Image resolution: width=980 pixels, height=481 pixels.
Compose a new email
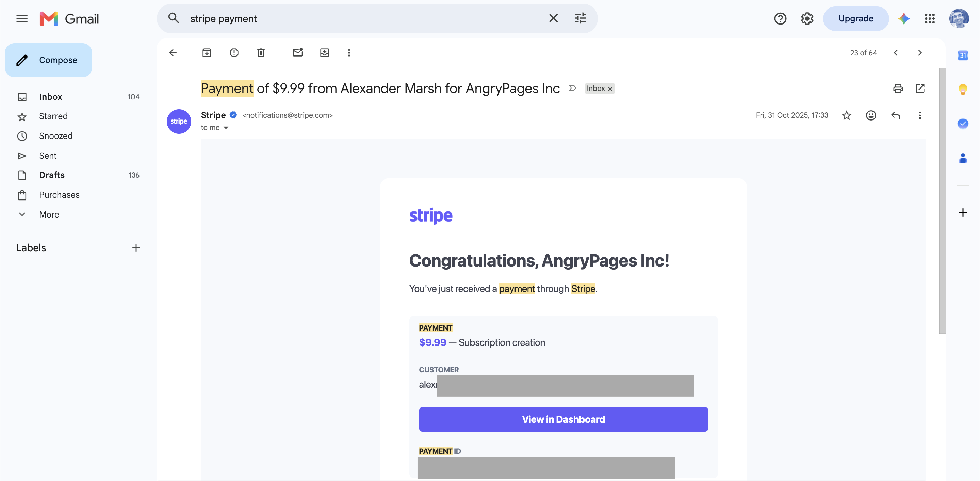(49, 60)
